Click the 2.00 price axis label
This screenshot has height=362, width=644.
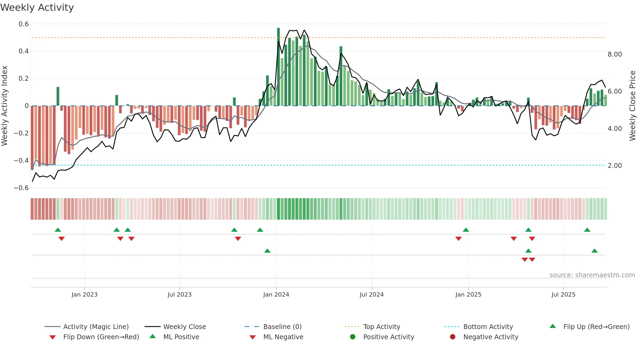(615, 165)
